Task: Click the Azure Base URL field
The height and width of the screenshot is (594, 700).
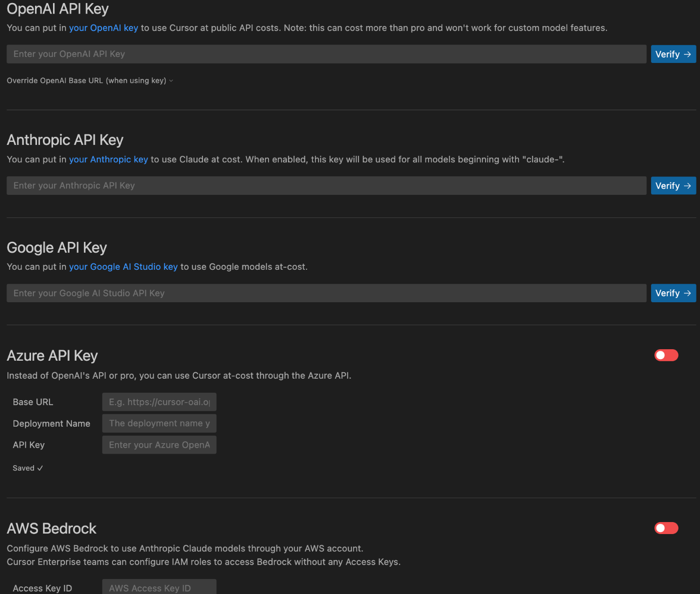Action: (159, 402)
